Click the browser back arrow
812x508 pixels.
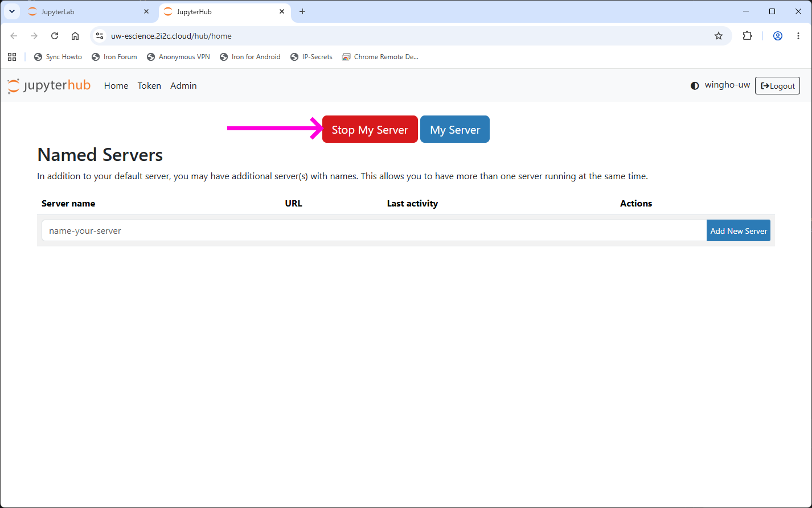14,36
